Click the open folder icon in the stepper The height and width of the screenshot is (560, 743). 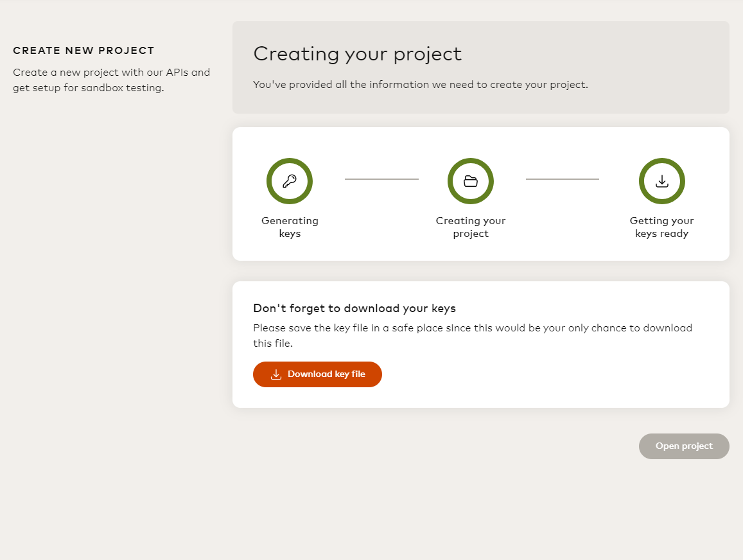point(471,181)
